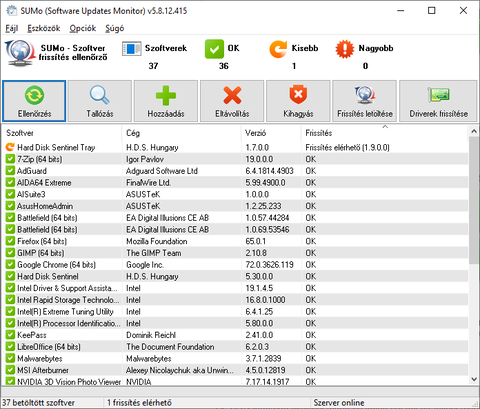
Task: Click green check icon next to AdGuard
Action: coord(10,171)
